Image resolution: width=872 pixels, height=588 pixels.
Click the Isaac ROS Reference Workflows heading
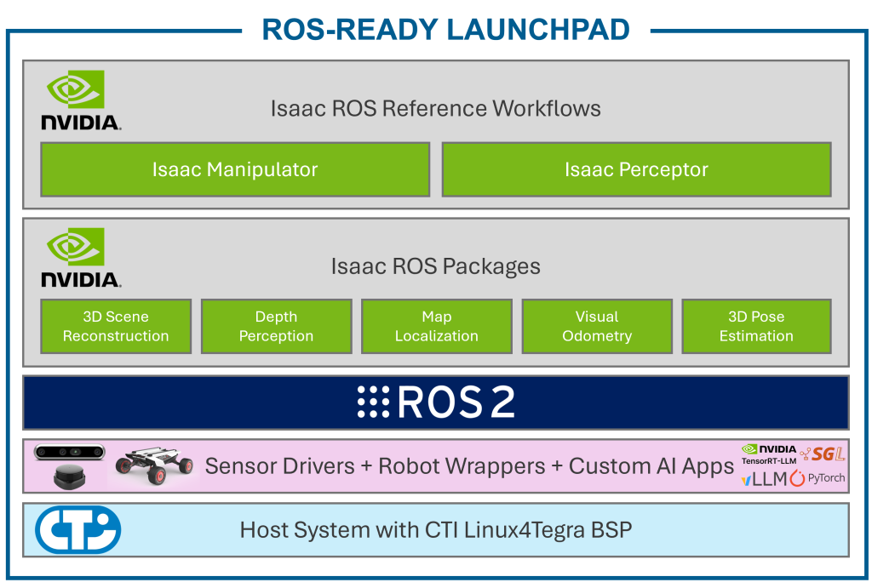coord(435,108)
